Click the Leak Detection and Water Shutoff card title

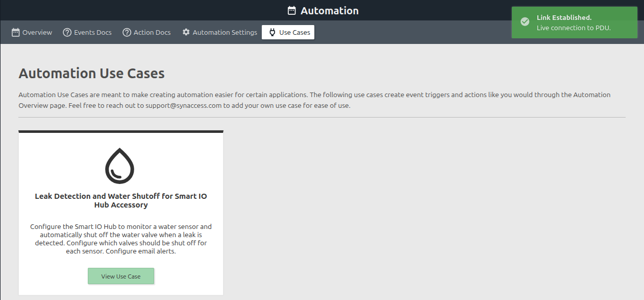click(x=121, y=200)
